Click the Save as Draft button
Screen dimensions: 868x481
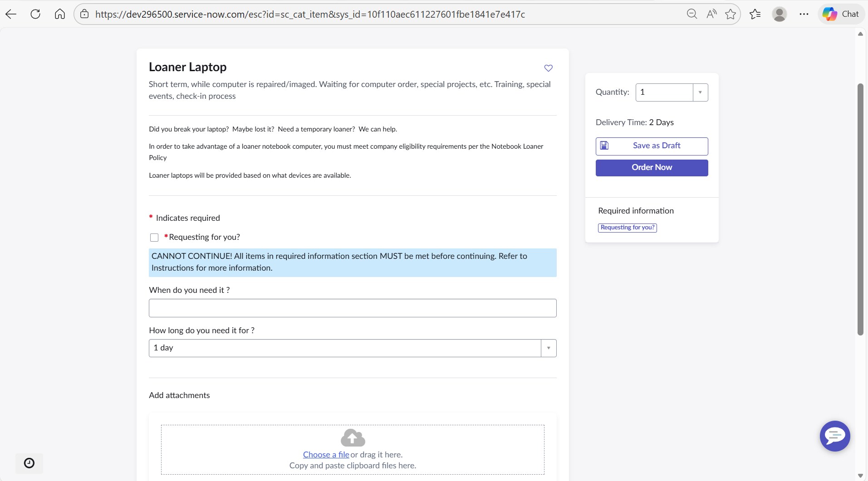click(652, 146)
